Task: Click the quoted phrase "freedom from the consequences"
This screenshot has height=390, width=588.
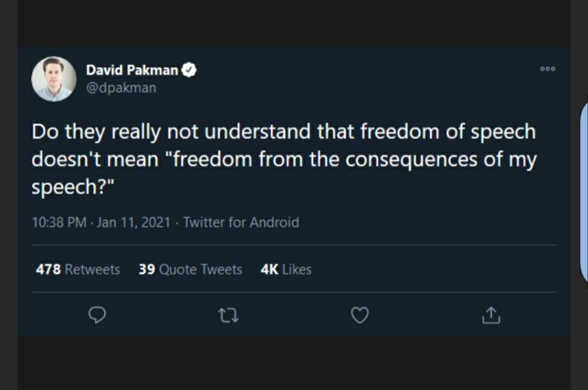Action: 322,159
